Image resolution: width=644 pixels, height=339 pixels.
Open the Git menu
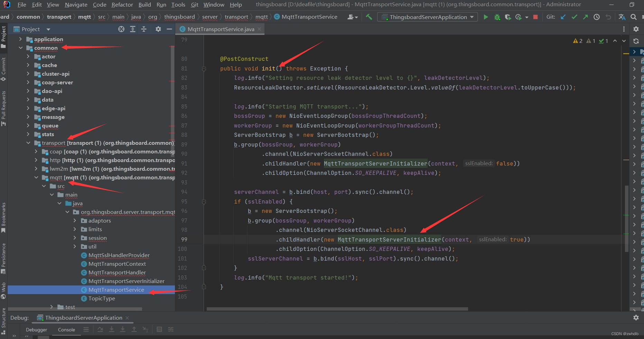pyautogui.click(x=195, y=4)
